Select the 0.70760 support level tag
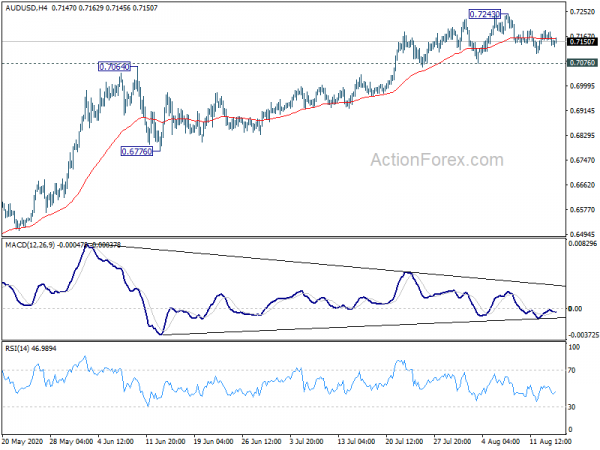Image resolution: width=600 pixels, height=450 pixels. (582, 63)
